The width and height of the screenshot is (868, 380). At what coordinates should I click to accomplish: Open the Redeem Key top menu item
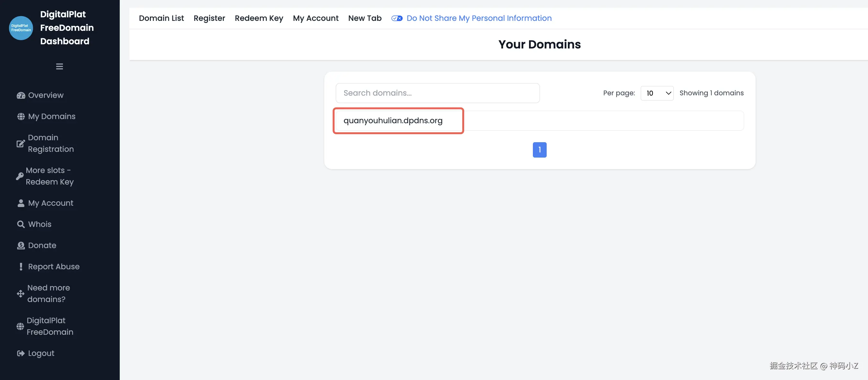(x=259, y=18)
